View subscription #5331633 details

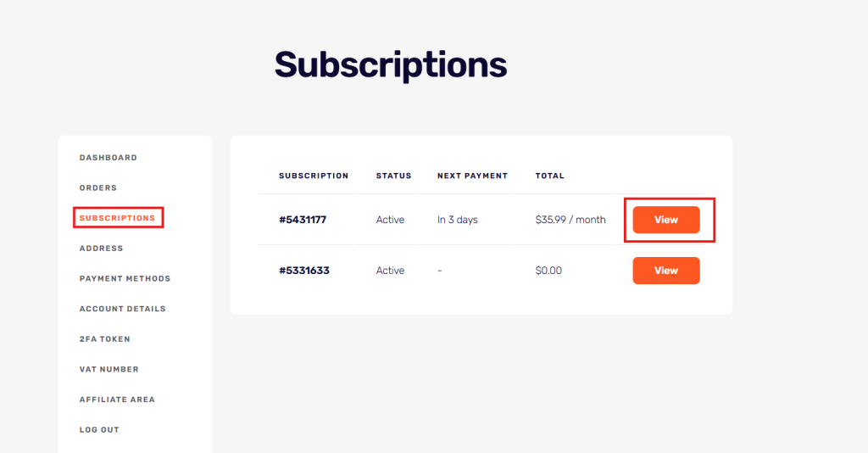coord(666,271)
